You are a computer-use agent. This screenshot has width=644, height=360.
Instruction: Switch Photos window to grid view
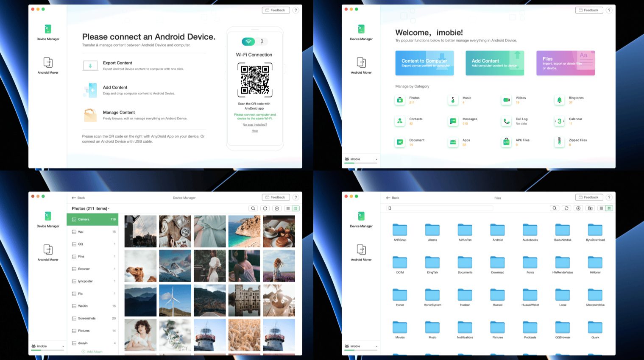coord(296,208)
